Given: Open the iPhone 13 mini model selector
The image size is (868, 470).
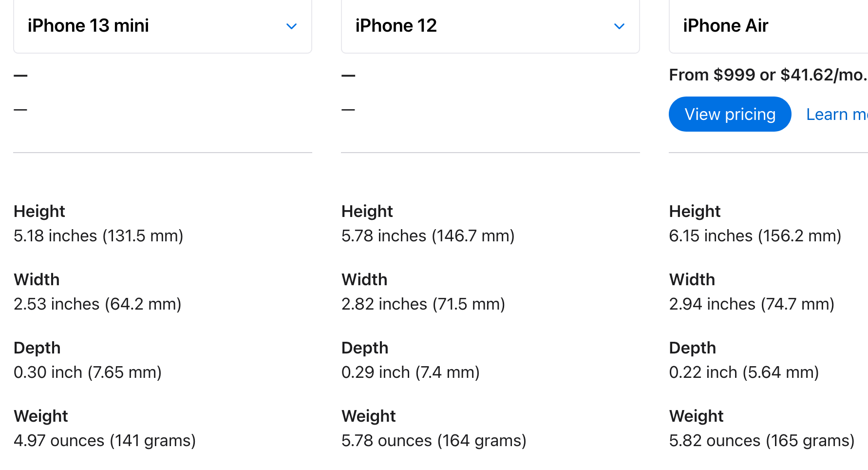Looking at the screenshot, I should pos(162,26).
